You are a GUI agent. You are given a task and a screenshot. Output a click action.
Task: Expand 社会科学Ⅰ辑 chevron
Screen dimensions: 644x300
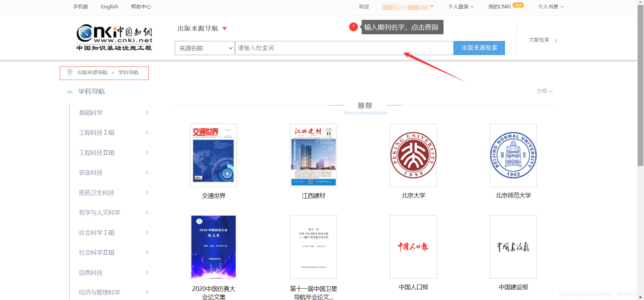(147, 232)
